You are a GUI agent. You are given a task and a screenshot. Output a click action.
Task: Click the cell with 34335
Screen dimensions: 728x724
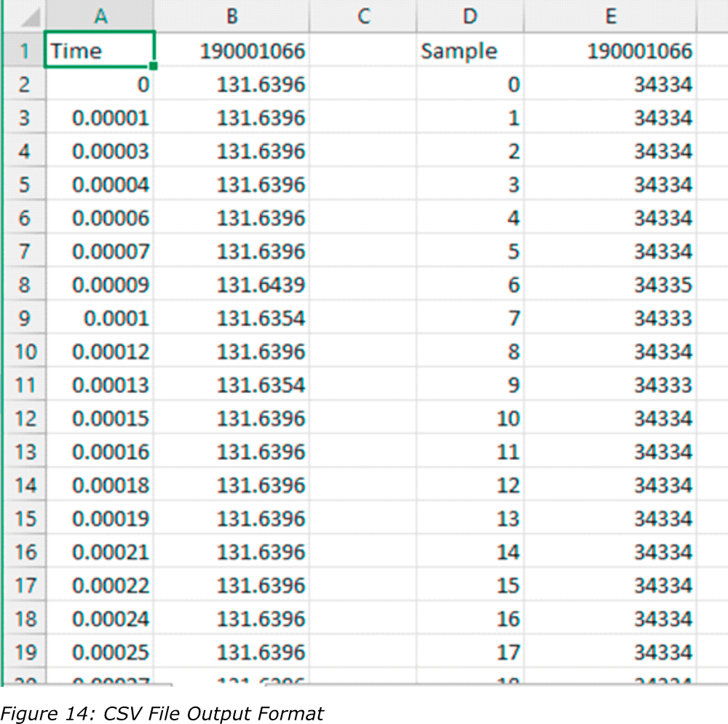[610, 285]
